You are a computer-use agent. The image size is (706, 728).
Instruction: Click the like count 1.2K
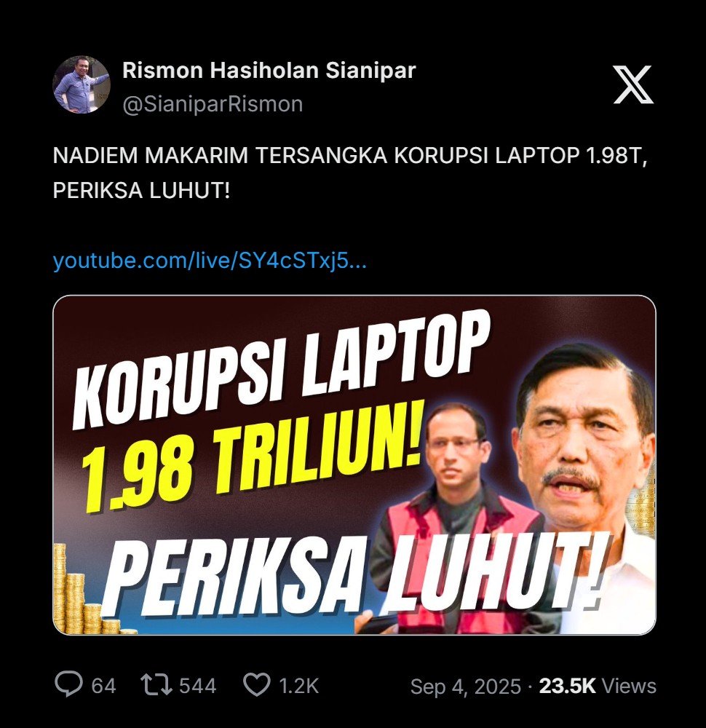coord(299,686)
